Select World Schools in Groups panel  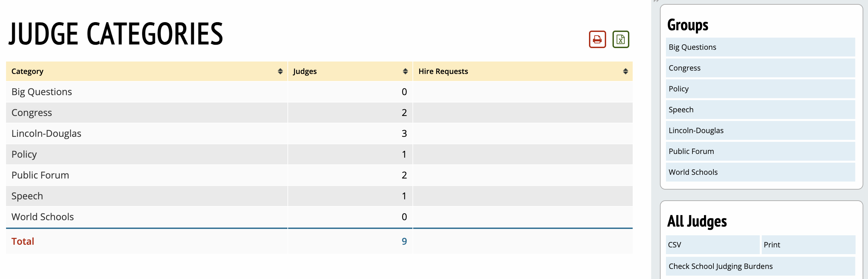click(x=760, y=172)
